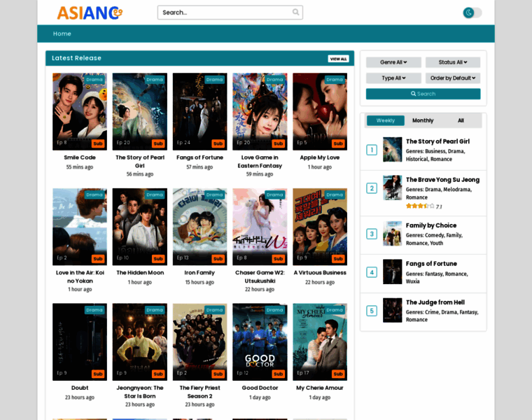Open ranked Fangs of Fortune small thumbnail
Viewport: 532px width, 420px height.
pyautogui.click(x=392, y=272)
